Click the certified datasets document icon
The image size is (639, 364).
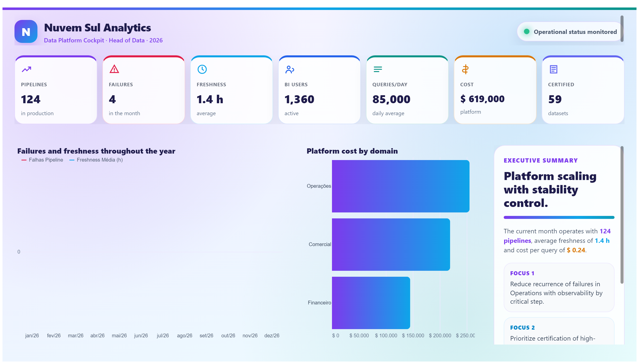[x=553, y=69]
